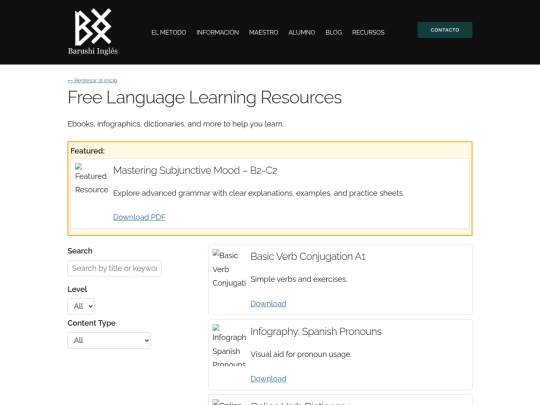This screenshot has height=405, width=540.
Task: Open the RECURSOS menu item
Action: point(368,32)
